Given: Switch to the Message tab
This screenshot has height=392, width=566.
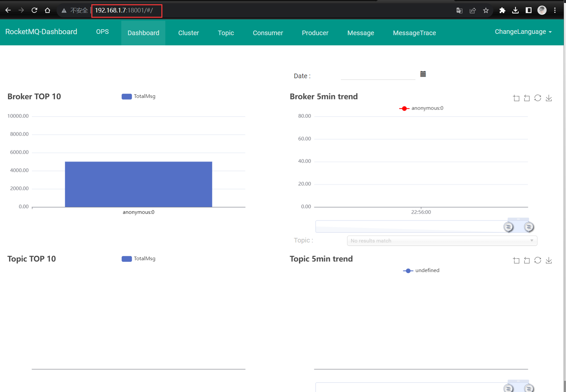Looking at the screenshot, I should [x=361, y=33].
